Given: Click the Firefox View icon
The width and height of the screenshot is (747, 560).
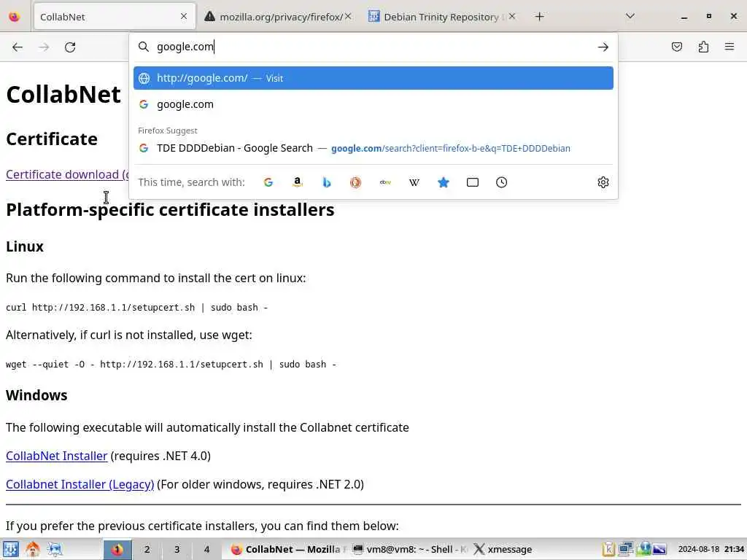Looking at the screenshot, I should 15,17.
